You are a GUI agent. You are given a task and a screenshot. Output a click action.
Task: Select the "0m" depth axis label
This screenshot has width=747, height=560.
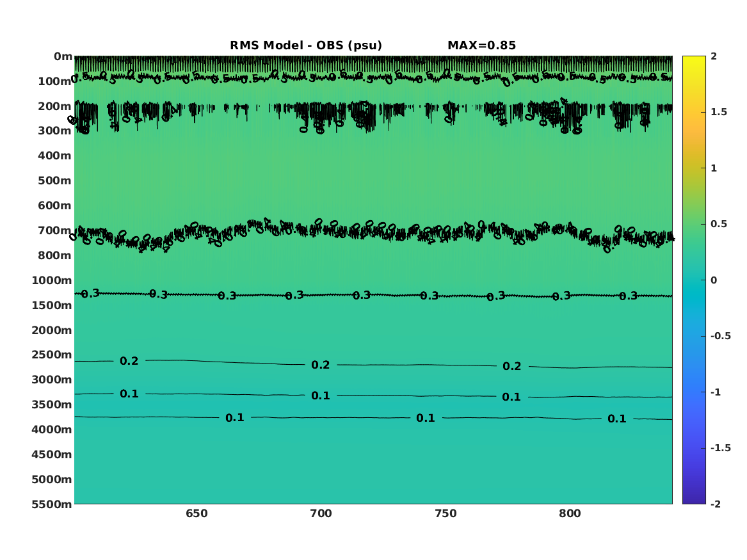click(63, 57)
